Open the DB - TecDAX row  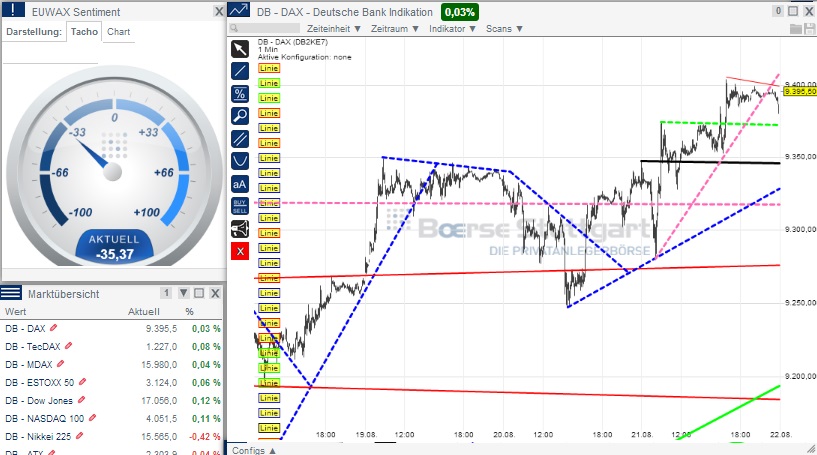pos(112,346)
